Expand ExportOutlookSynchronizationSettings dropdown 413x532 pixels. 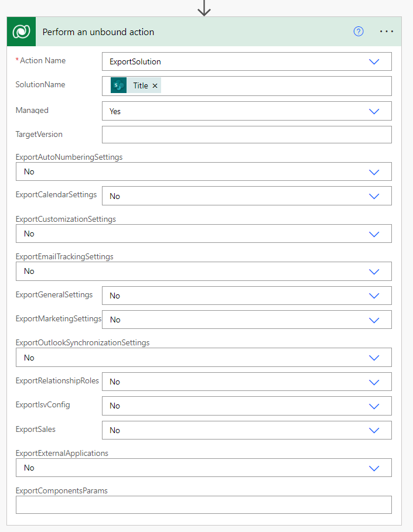pos(374,358)
